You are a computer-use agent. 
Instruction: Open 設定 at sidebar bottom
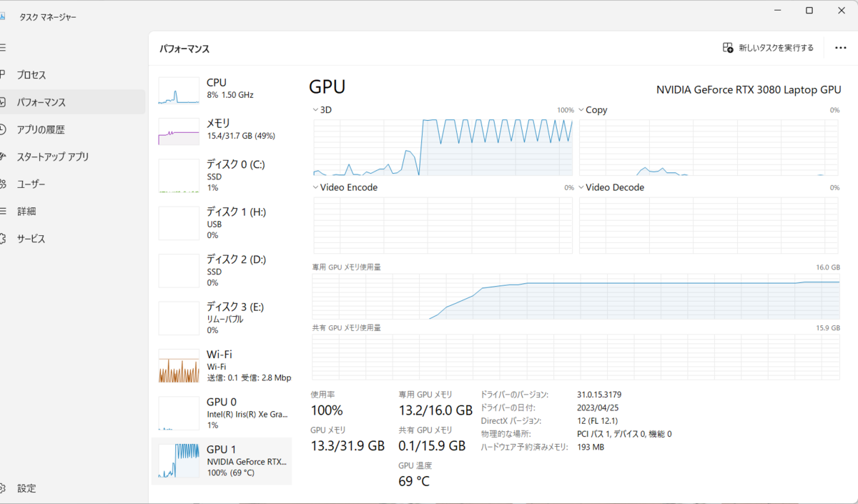[72, 488]
